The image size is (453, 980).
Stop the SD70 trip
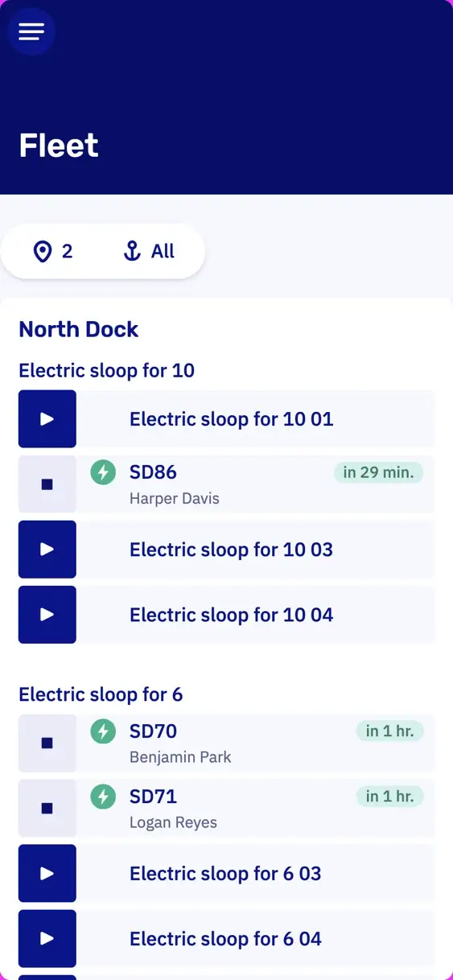pyautogui.click(x=47, y=743)
